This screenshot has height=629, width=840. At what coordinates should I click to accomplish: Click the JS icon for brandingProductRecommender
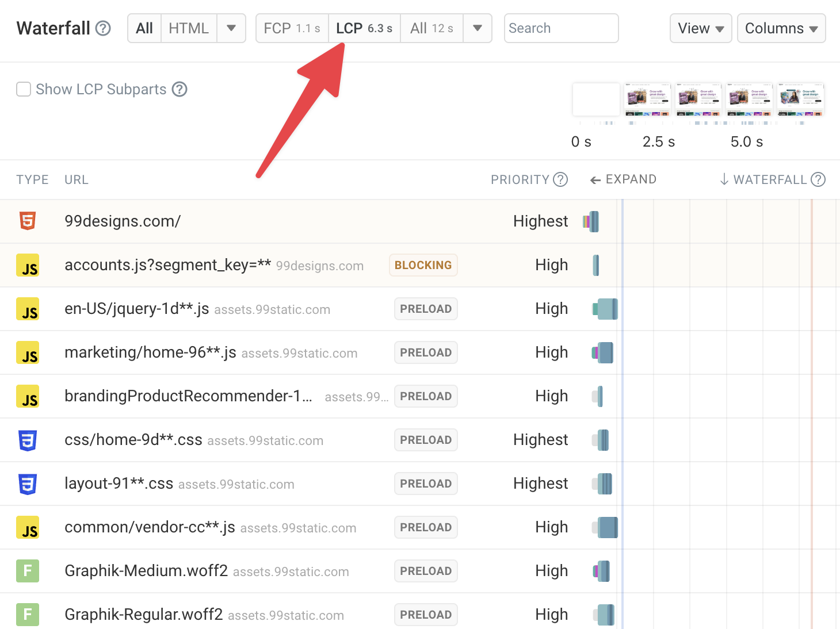click(28, 396)
